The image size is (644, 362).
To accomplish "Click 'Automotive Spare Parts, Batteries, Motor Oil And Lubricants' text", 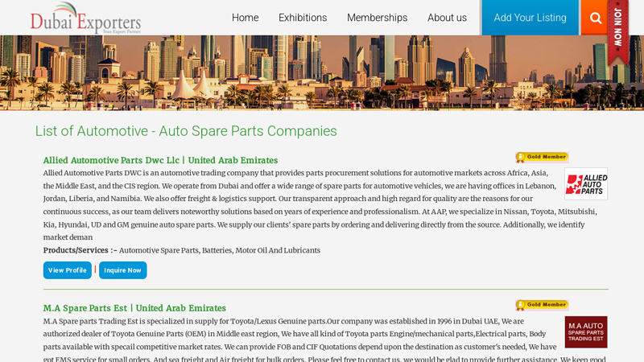I will [220, 250].
